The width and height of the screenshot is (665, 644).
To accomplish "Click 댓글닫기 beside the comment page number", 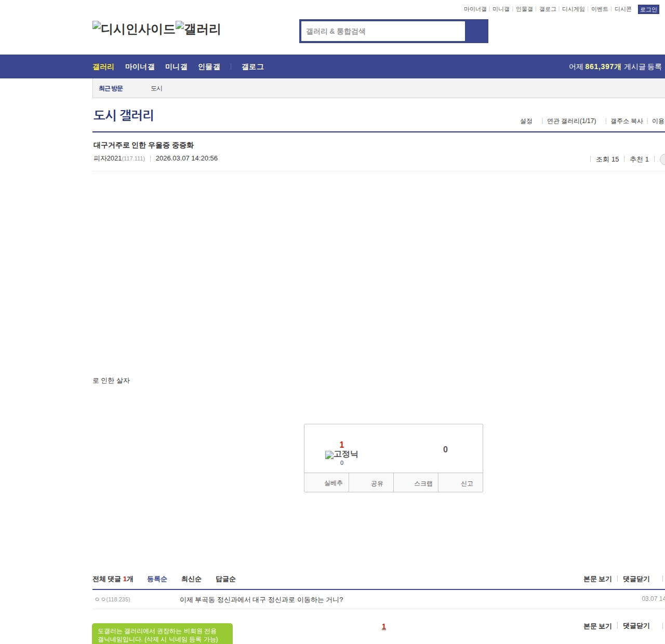I will tap(636, 626).
